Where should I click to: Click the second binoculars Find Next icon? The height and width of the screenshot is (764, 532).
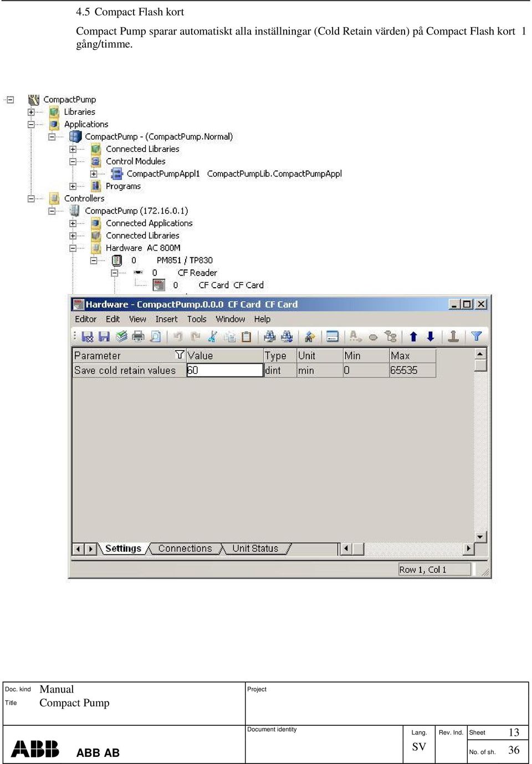click(287, 337)
